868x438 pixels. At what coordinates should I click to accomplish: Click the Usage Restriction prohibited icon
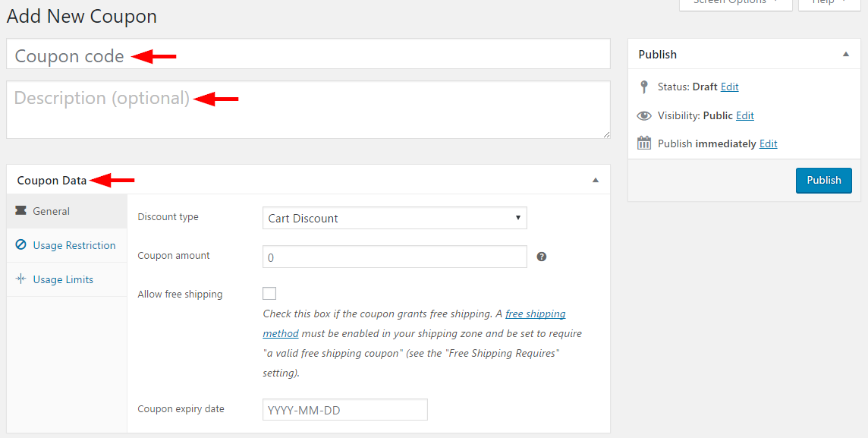(21, 244)
